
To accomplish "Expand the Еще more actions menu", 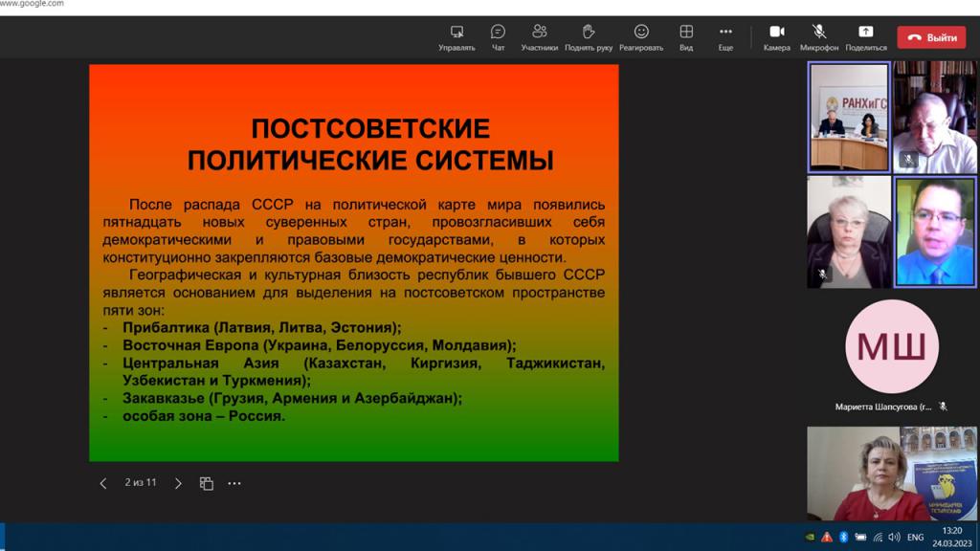I will [725, 37].
